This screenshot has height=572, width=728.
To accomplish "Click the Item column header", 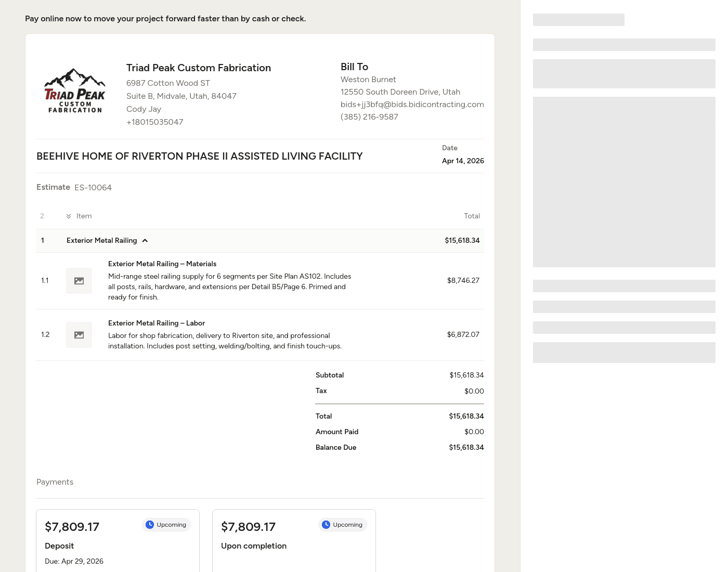I will (x=84, y=216).
